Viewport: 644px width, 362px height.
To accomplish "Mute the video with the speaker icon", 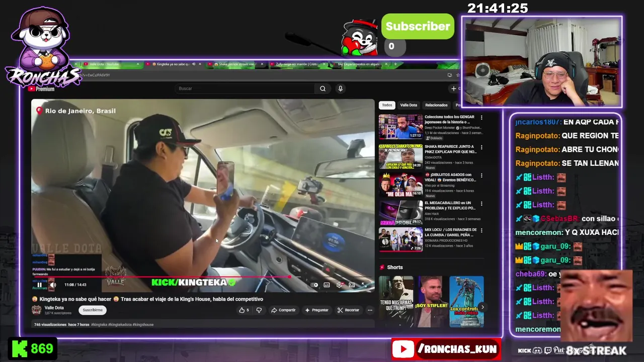I will [x=53, y=285].
